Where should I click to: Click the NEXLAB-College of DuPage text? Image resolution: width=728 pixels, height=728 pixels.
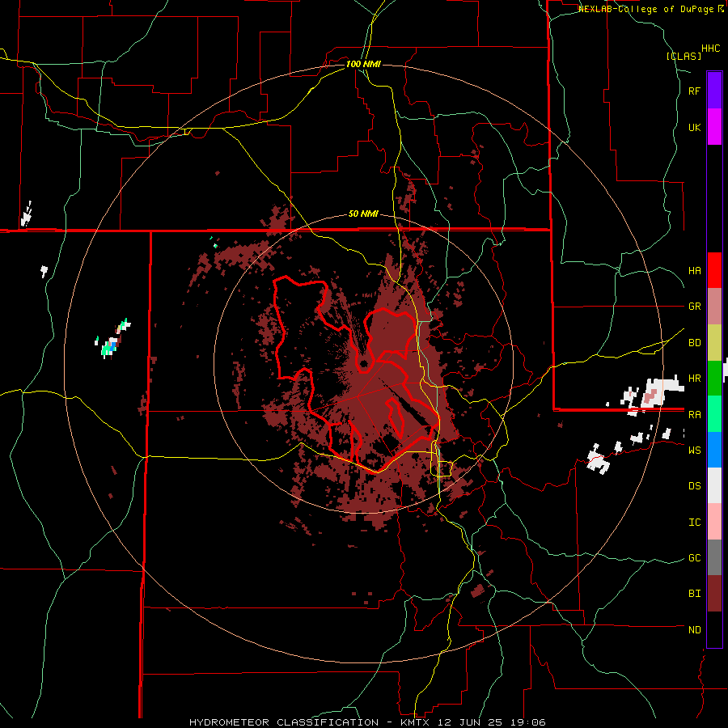point(647,9)
